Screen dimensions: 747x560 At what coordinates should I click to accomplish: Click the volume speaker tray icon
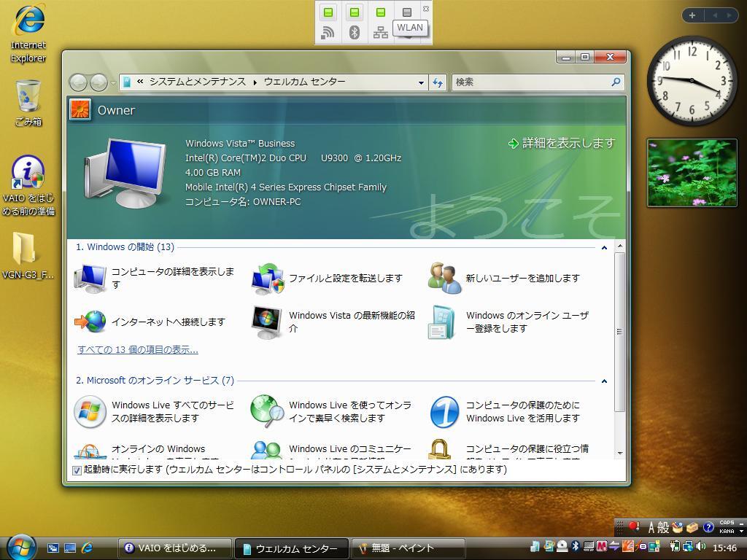pos(700,547)
